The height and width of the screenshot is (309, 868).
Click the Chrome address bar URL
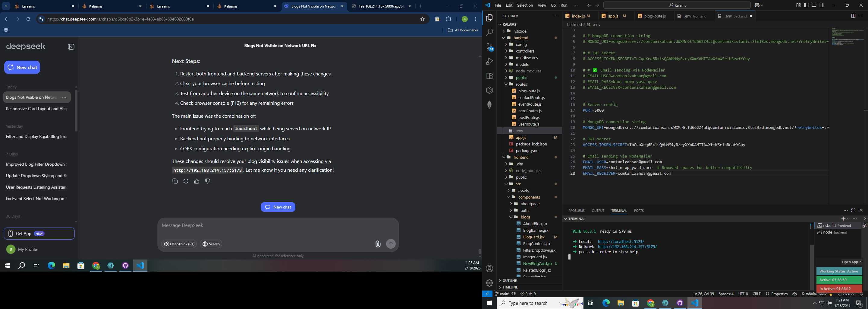pyautogui.click(x=121, y=19)
